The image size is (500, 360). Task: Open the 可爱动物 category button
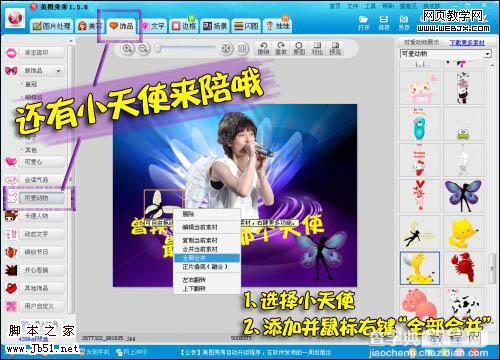[41, 198]
